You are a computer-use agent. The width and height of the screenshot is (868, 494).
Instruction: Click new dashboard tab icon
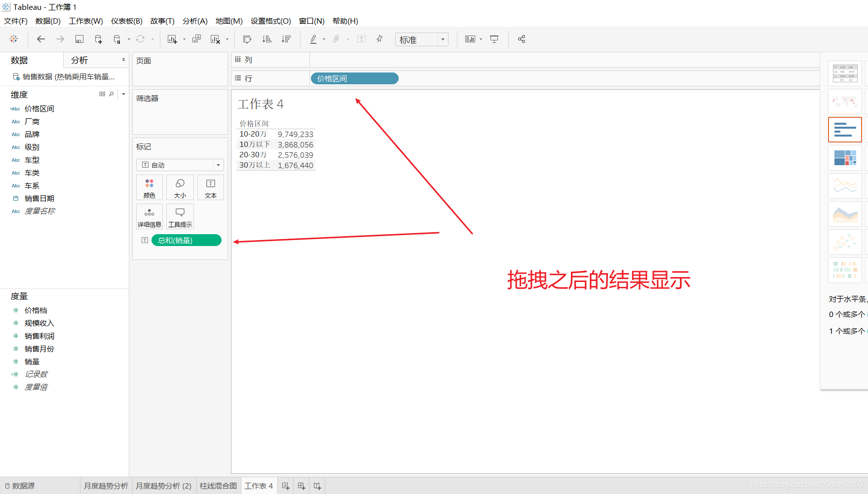click(302, 486)
